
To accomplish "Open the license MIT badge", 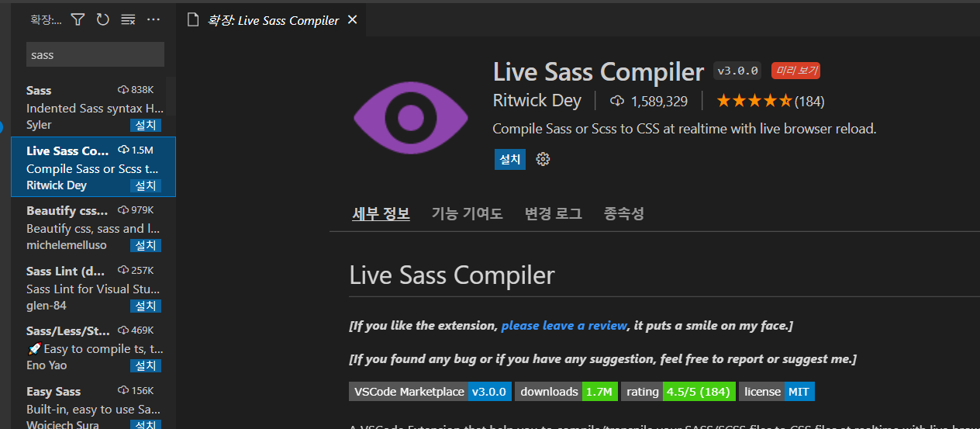I will (x=777, y=392).
